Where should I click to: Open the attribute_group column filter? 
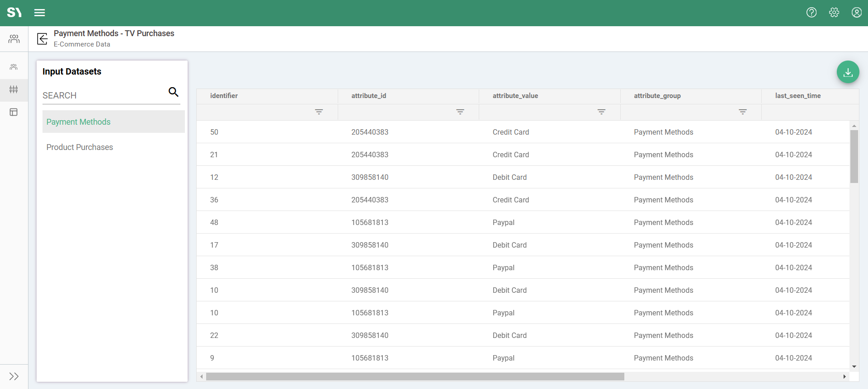pos(742,112)
